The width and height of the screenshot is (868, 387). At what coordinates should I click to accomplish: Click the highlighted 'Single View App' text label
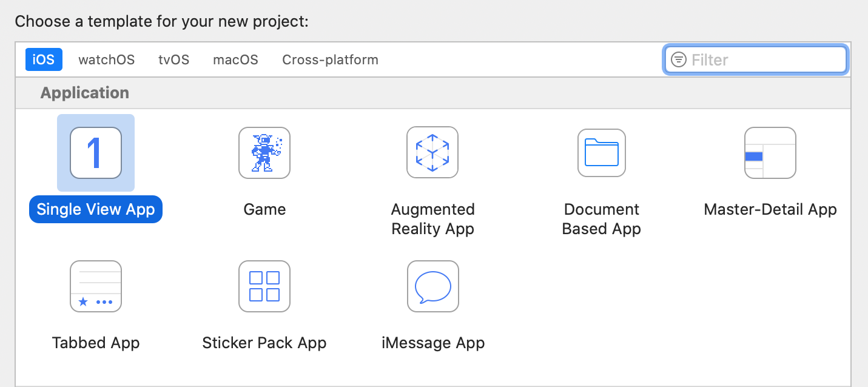click(96, 209)
